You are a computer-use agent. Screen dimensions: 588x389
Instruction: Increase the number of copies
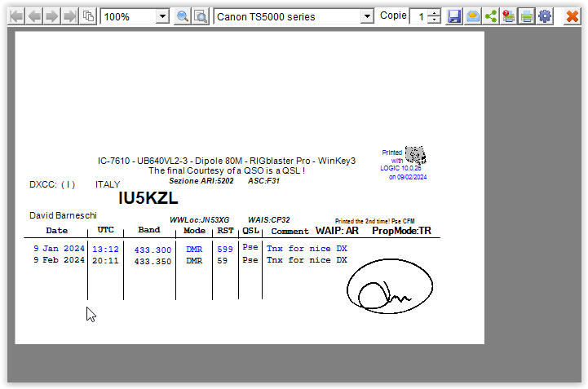coord(434,12)
